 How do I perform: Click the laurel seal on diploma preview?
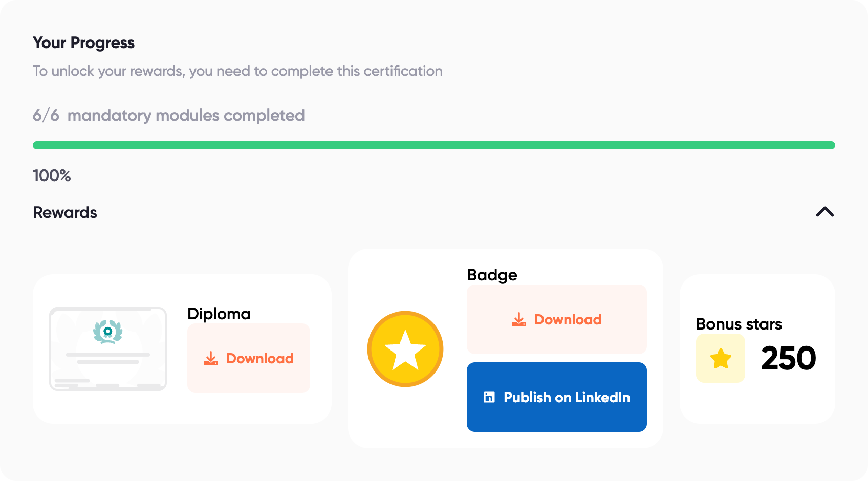pos(108,332)
